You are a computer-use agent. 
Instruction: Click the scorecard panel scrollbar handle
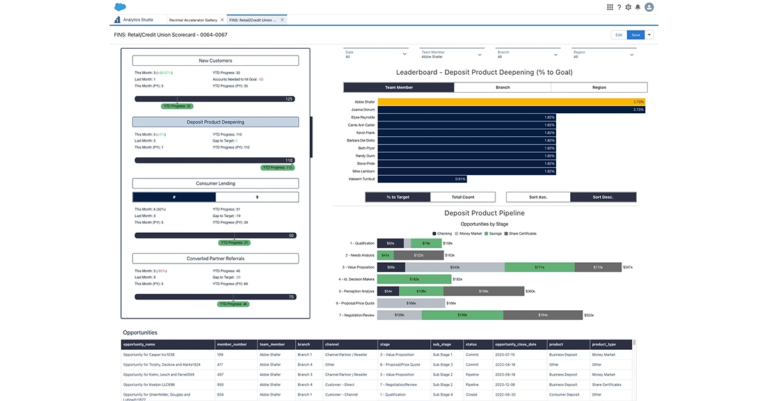pos(312,137)
